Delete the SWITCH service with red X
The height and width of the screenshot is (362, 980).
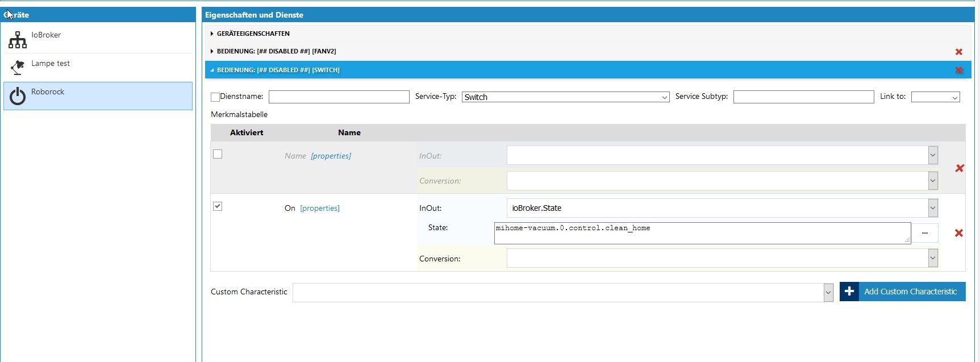click(959, 70)
